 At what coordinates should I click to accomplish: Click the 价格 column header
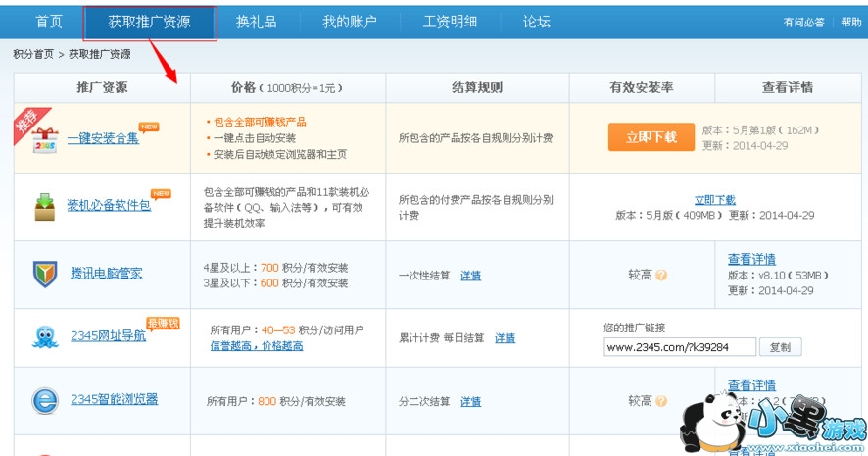(x=288, y=87)
